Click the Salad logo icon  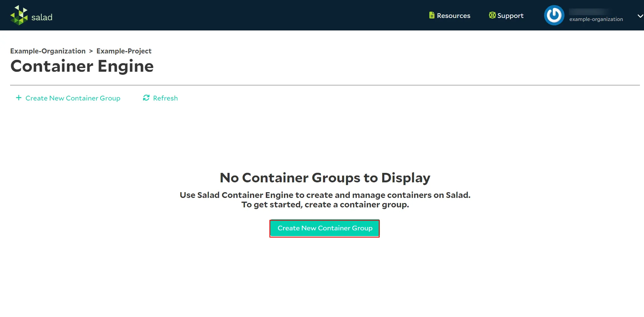tap(19, 15)
